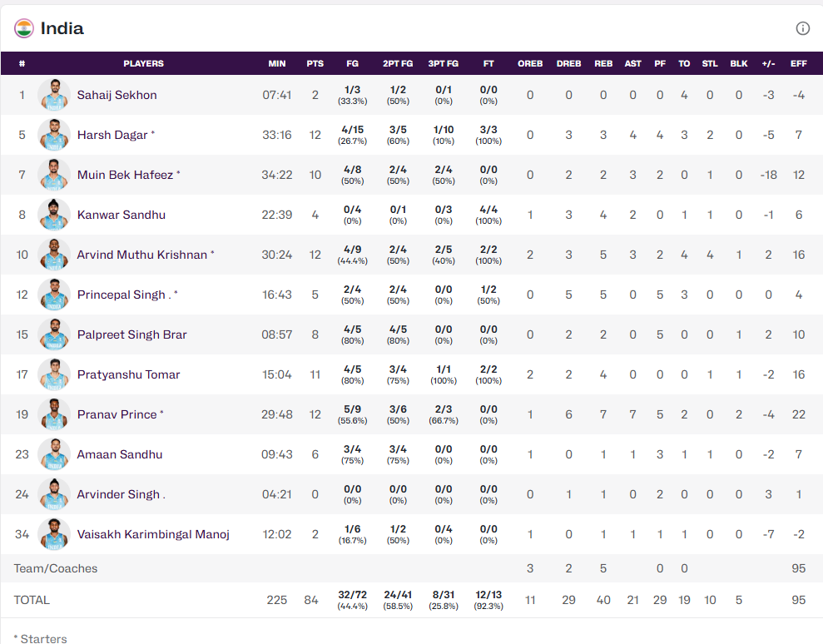
Task: Open Sahaij Sekhon's player photo
Action: coord(54,95)
